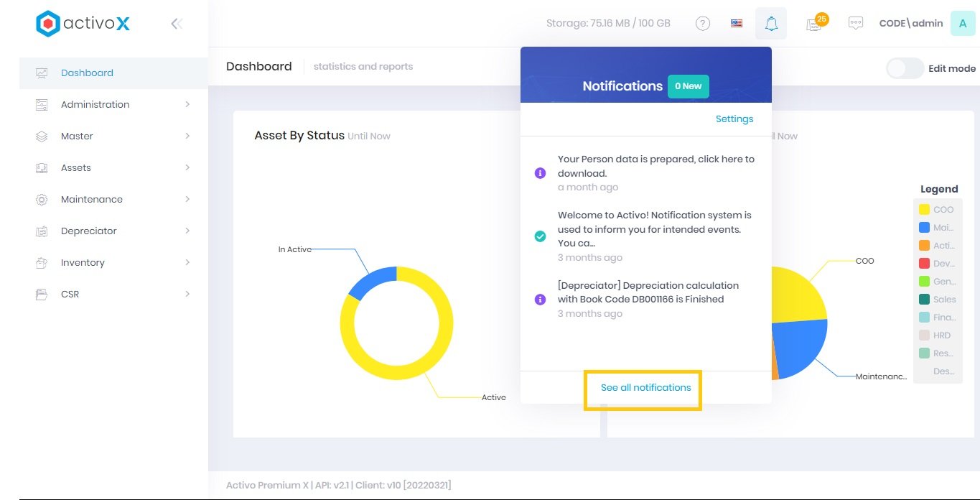Open notification Settings link
This screenshot has height=500, width=980.
[x=734, y=119]
